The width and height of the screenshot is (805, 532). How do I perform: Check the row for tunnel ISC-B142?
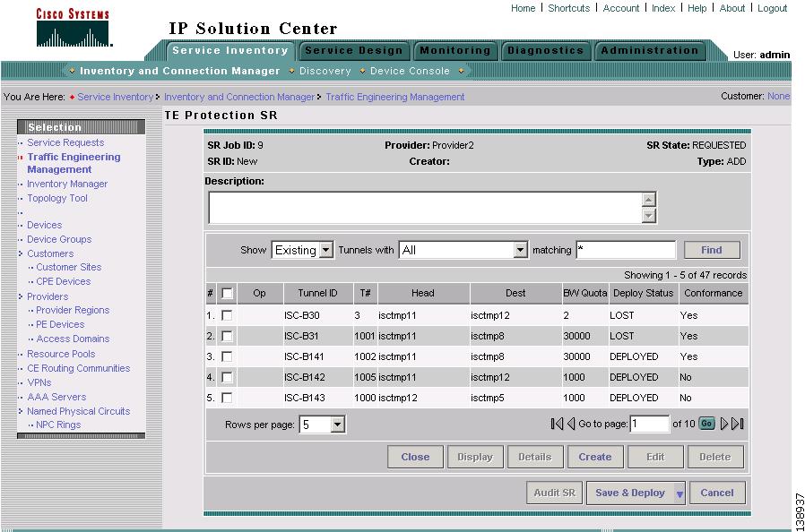pyautogui.click(x=227, y=377)
